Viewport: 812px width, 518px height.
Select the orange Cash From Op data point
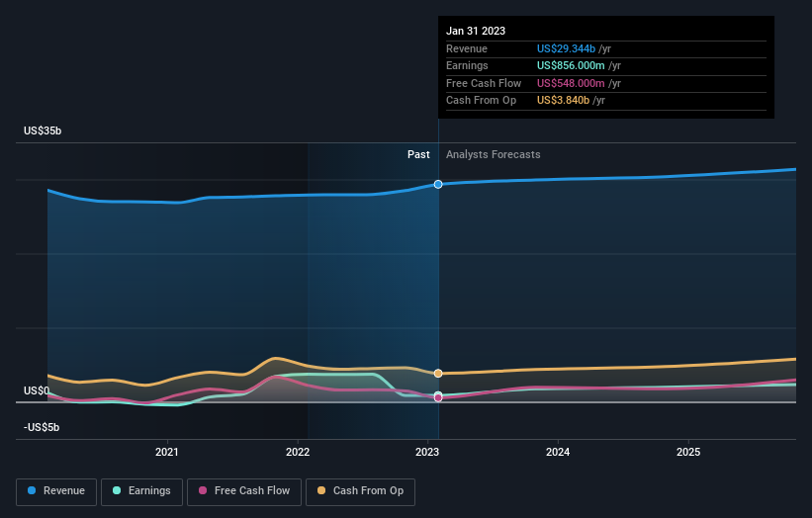pyautogui.click(x=438, y=373)
